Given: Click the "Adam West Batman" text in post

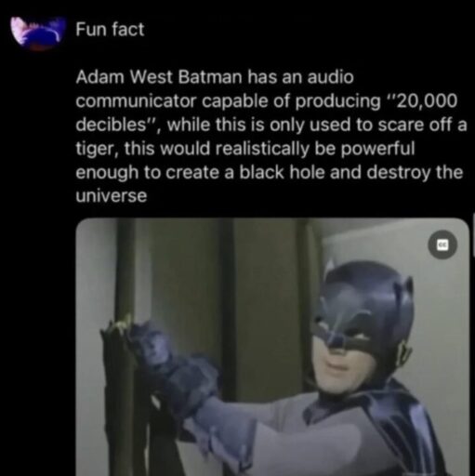Looking at the screenshot, I should (159, 77).
